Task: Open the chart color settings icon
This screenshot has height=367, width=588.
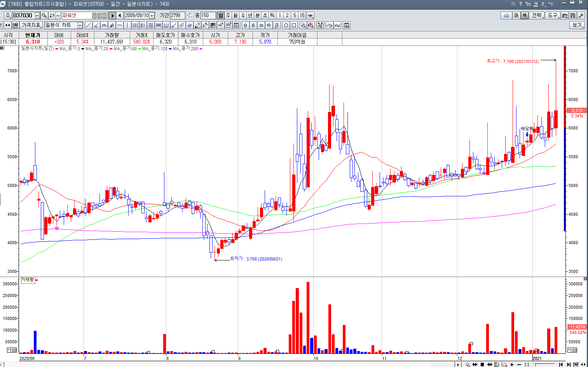Action: (x=213, y=25)
